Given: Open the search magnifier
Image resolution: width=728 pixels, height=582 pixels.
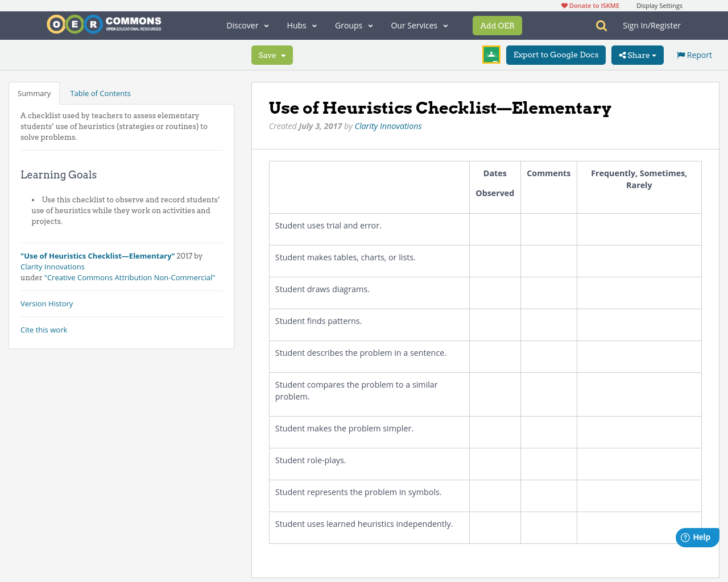Looking at the screenshot, I should pos(601,26).
